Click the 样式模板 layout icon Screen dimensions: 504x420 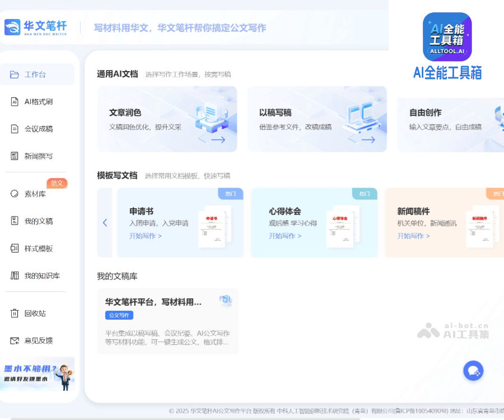click(x=15, y=248)
